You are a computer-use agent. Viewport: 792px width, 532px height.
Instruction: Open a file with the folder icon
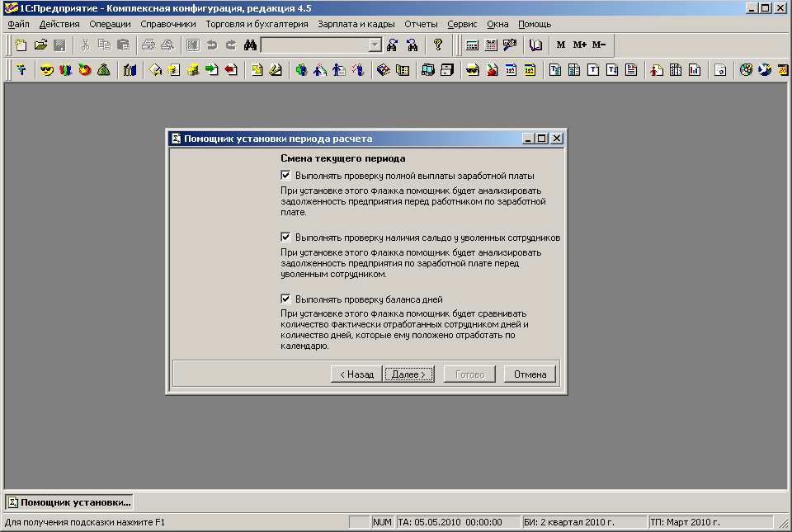(40, 45)
